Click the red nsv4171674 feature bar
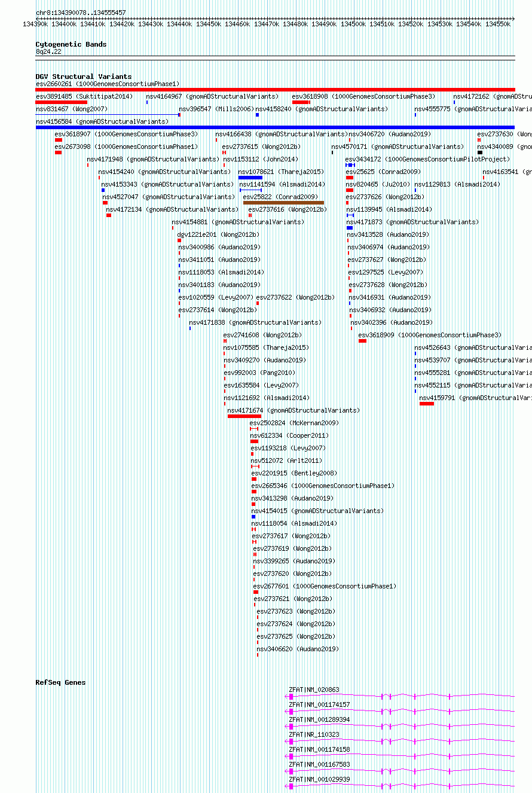The width and height of the screenshot is (532, 793). pyautogui.click(x=244, y=416)
